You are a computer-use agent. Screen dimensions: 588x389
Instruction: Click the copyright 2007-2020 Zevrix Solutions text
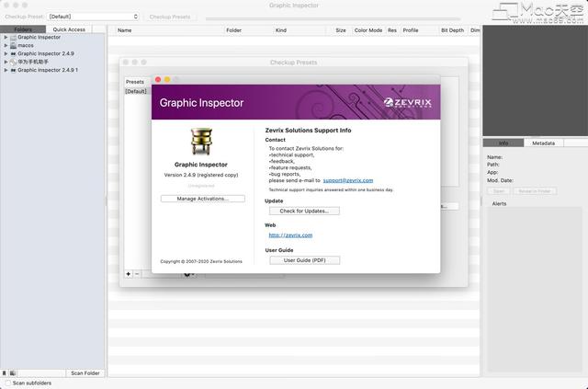tap(201, 261)
